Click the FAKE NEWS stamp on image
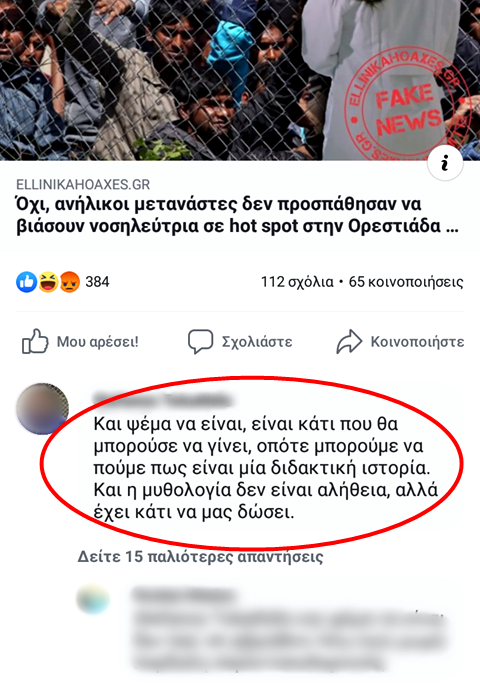Viewport: 480px width, 686px height. tap(408, 107)
